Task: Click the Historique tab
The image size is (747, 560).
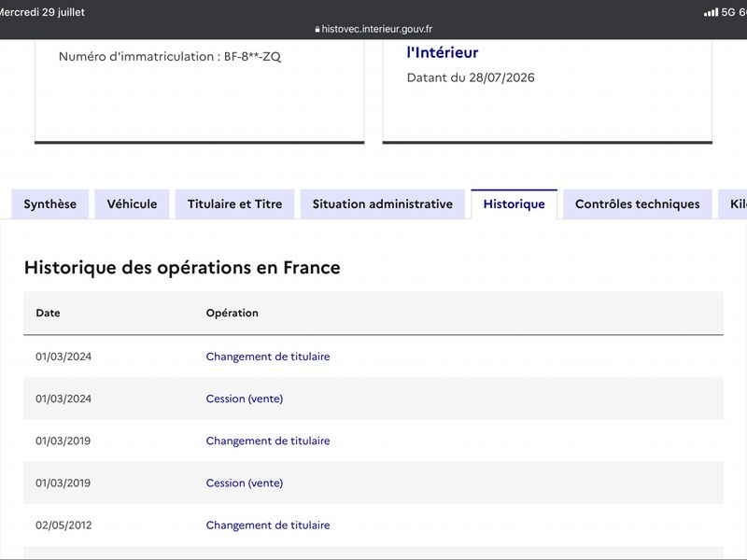Action: [514, 203]
